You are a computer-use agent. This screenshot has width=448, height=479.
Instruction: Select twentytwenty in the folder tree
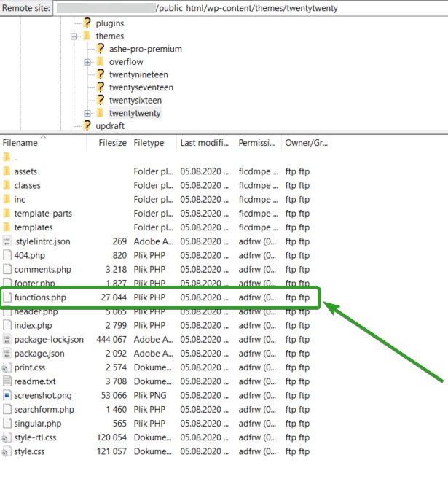135,113
